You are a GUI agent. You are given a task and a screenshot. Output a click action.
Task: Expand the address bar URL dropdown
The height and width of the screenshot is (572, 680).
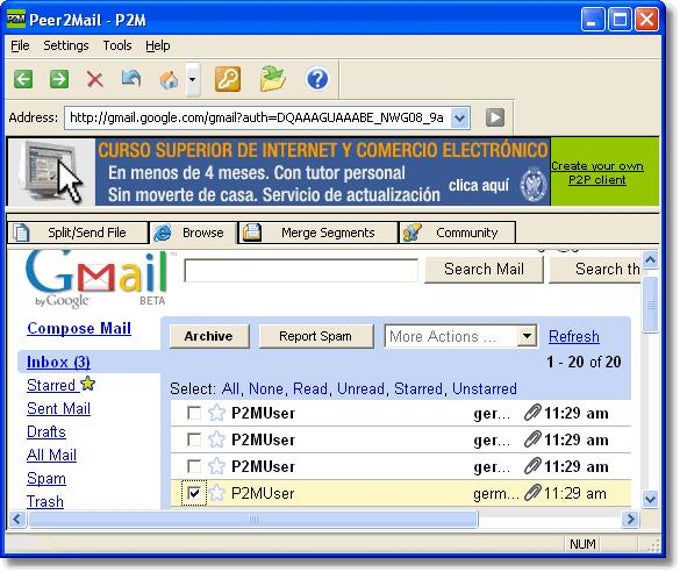(460, 118)
